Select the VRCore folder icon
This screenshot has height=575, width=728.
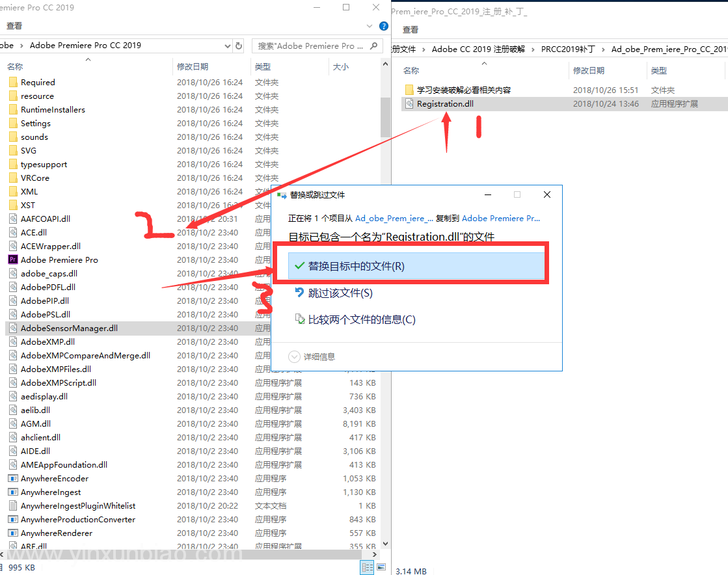click(x=13, y=178)
